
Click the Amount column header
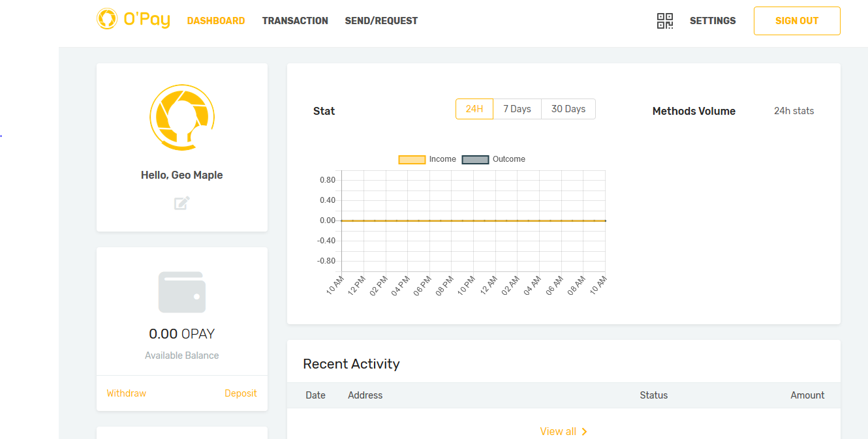(807, 395)
